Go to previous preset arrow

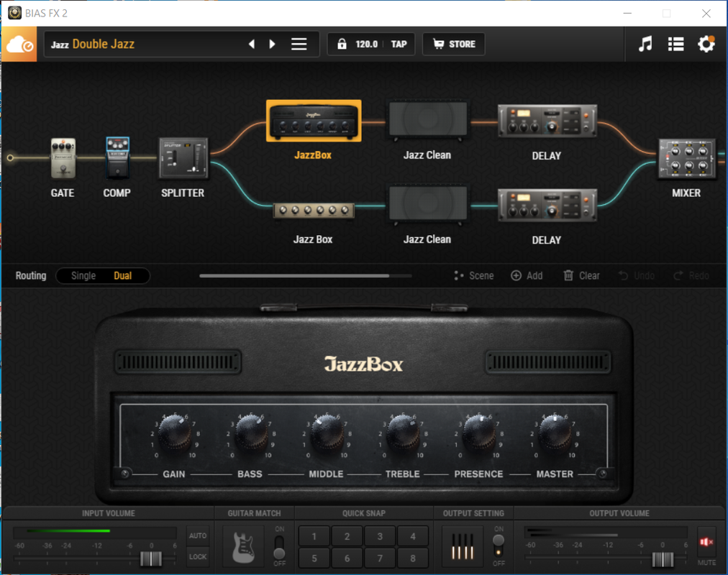click(252, 44)
